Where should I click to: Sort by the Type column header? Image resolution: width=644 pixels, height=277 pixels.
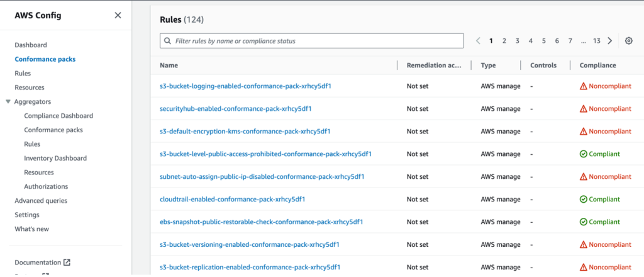point(488,65)
